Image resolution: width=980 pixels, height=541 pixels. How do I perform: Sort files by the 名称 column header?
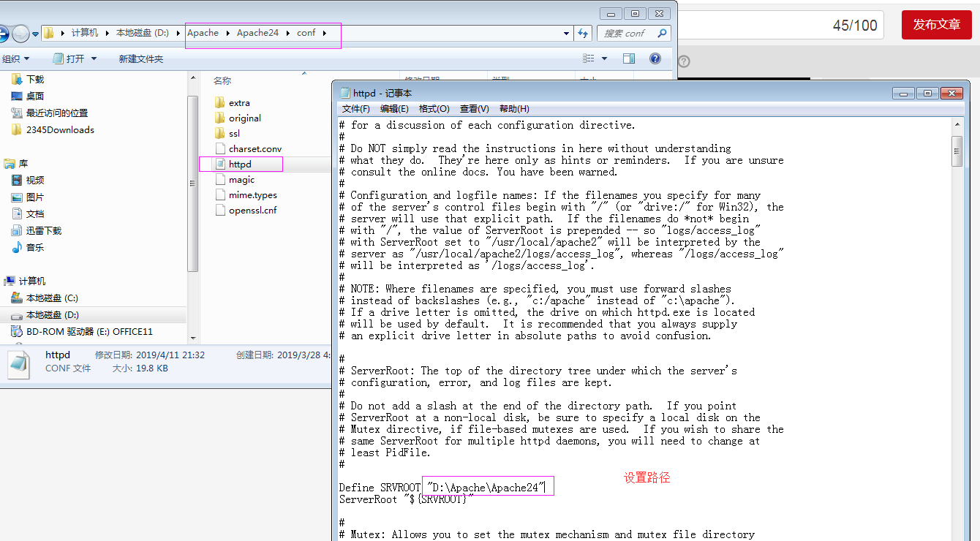pyautogui.click(x=222, y=80)
